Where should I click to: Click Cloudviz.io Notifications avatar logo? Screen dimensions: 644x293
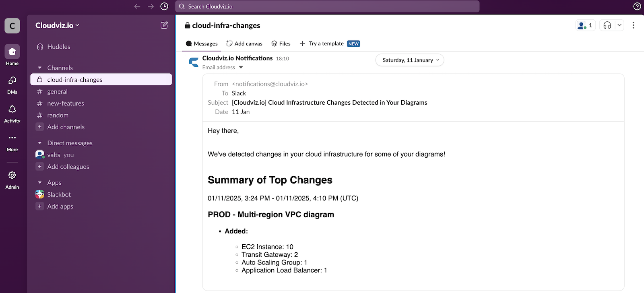pos(194,62)
